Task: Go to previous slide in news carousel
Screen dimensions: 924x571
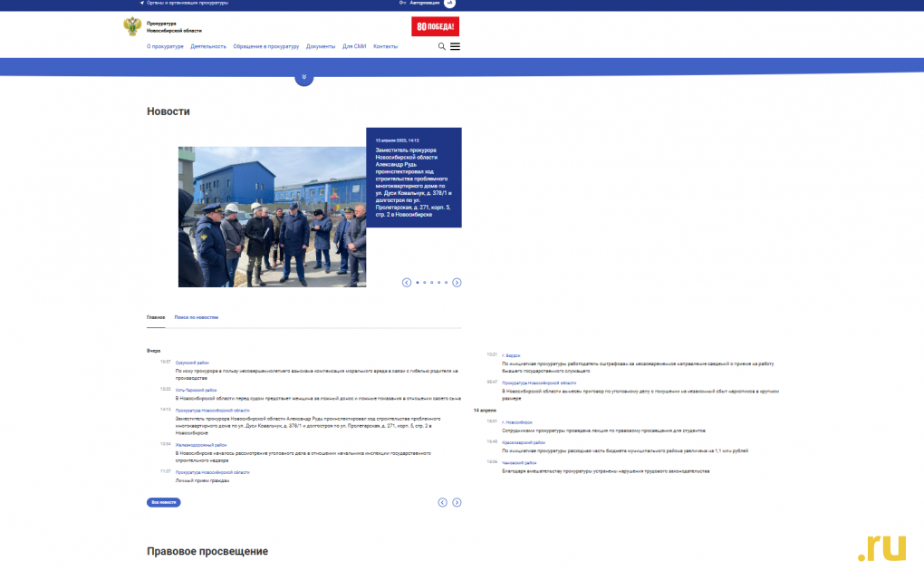Action: coord(407,283)
